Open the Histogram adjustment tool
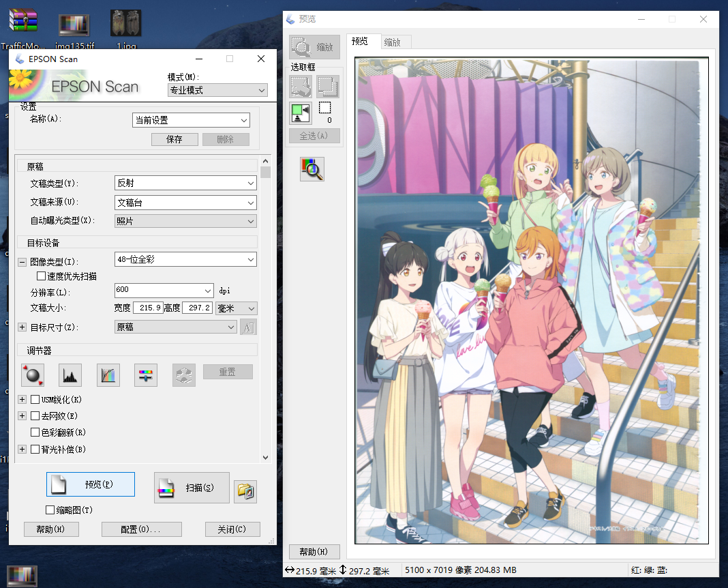 point(70,374)
